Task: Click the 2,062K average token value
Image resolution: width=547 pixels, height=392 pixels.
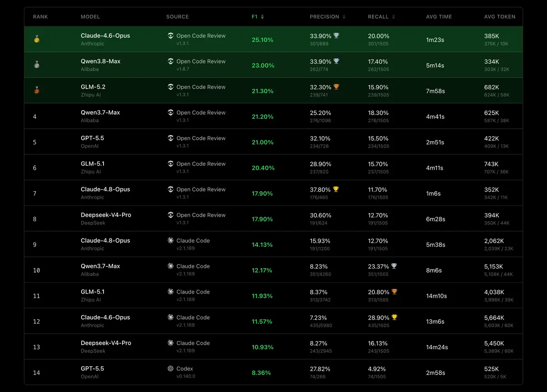Action: click(494, 240)
